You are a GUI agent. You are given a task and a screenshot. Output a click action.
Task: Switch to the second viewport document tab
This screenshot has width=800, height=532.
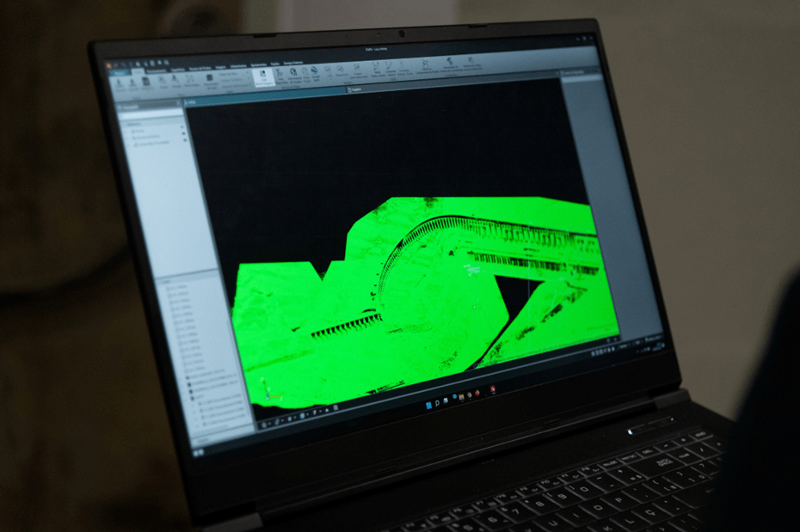pos(355,89)
